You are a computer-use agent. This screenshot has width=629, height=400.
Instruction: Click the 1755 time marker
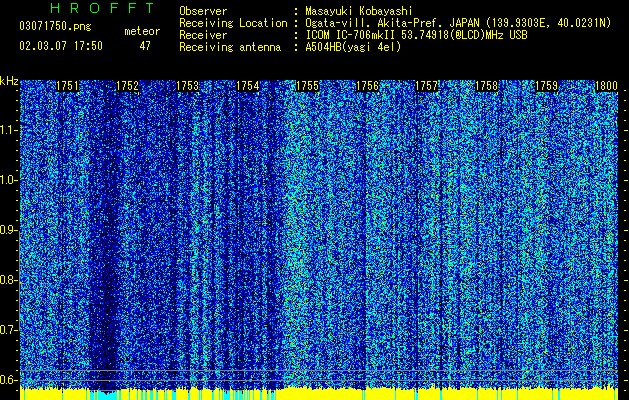pos(307,86)
